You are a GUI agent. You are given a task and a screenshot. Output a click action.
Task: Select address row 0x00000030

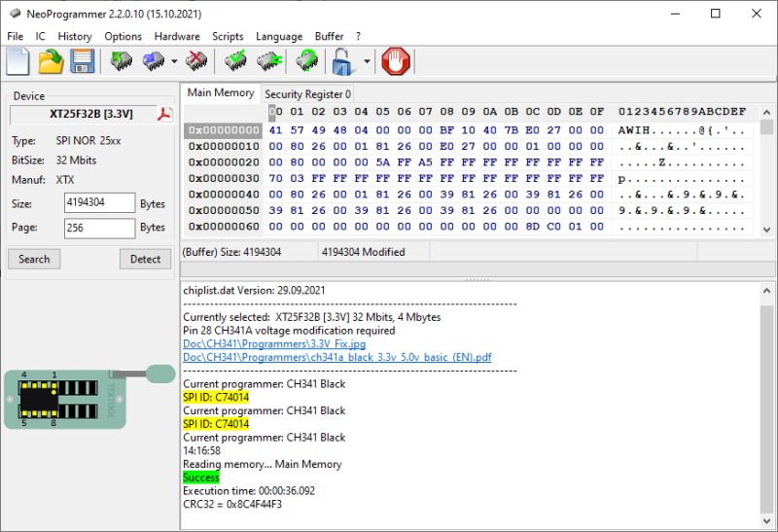(x=224, y=178)
